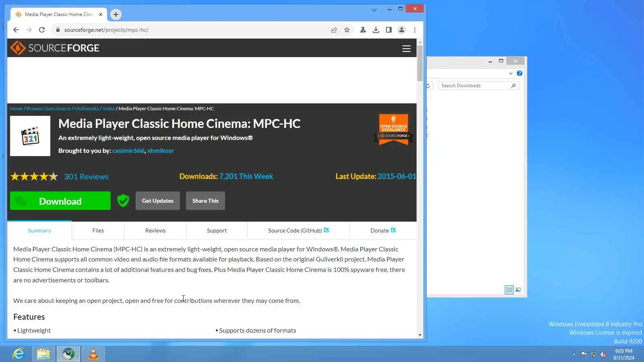
Task: Expand the Explorer ribbon chevron
Action: click(x=511, y=73)
